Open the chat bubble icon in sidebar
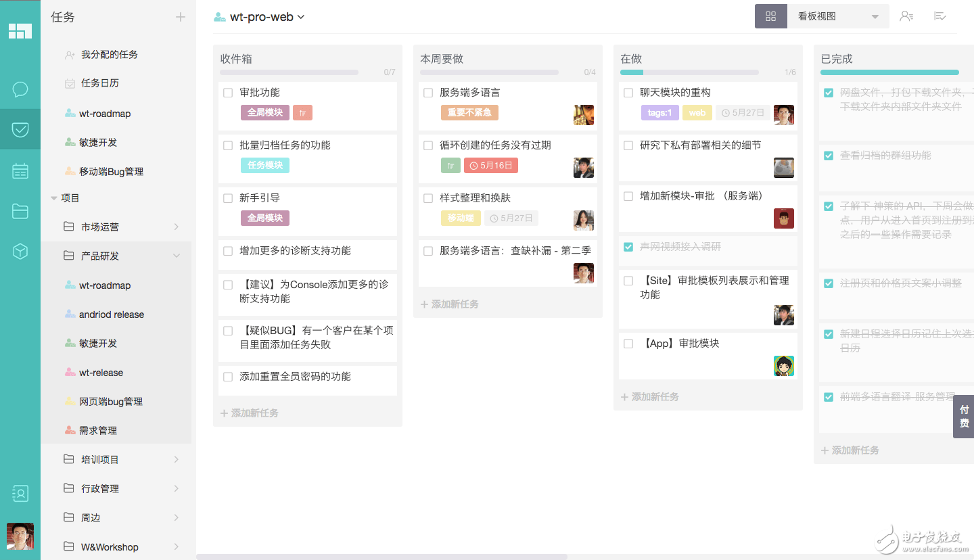This screenshot has height=560, width=974. coord(20,89)
